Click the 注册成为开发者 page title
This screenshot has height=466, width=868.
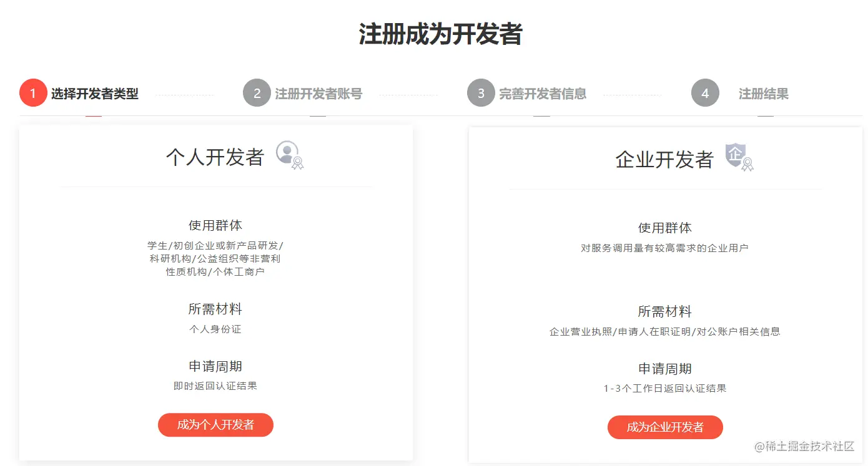pos(440,34)
